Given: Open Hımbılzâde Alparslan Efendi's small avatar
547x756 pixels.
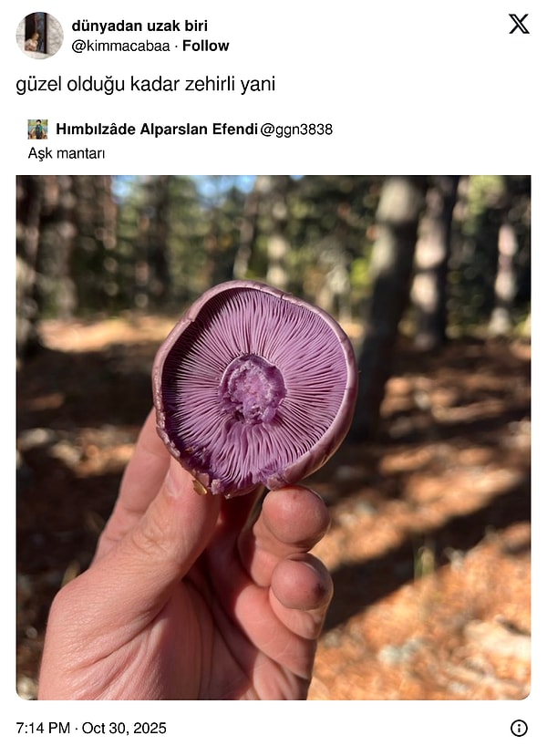Looking at the screenshot, I should click(37, 129).
